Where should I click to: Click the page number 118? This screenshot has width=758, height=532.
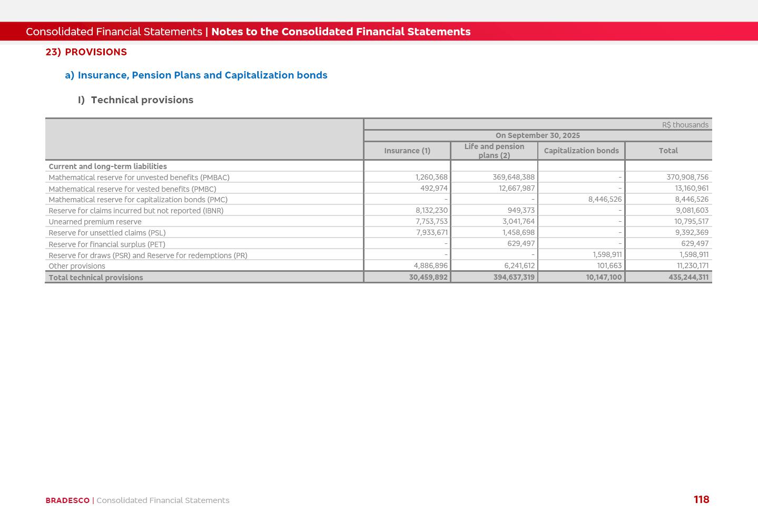(x=701, y=500)
